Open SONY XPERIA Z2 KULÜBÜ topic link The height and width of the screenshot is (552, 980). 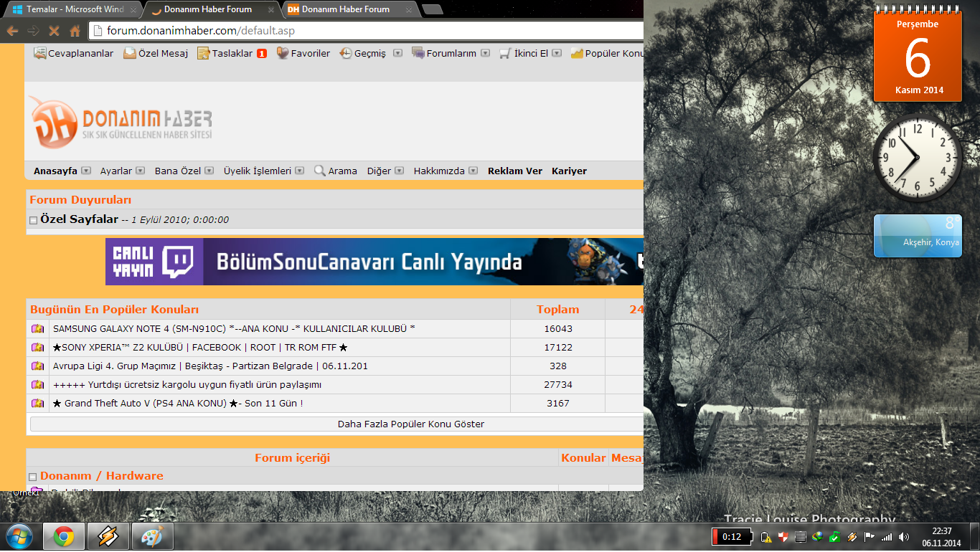(x=200, y=347)
